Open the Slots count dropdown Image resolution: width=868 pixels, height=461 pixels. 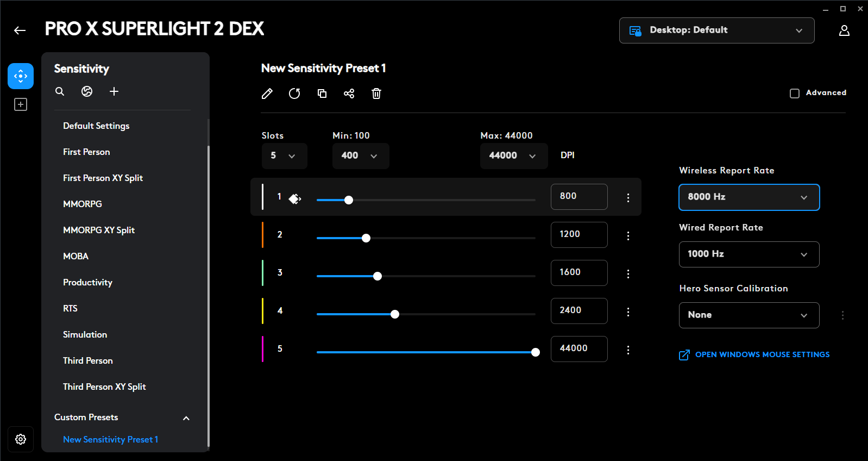[285, 156]
